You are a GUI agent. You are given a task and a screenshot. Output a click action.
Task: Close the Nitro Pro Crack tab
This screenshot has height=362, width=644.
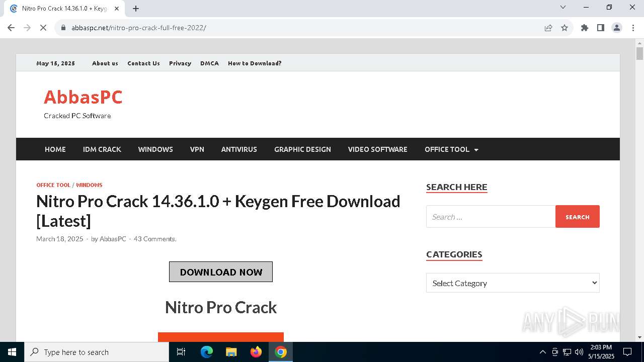pos(117,9)
